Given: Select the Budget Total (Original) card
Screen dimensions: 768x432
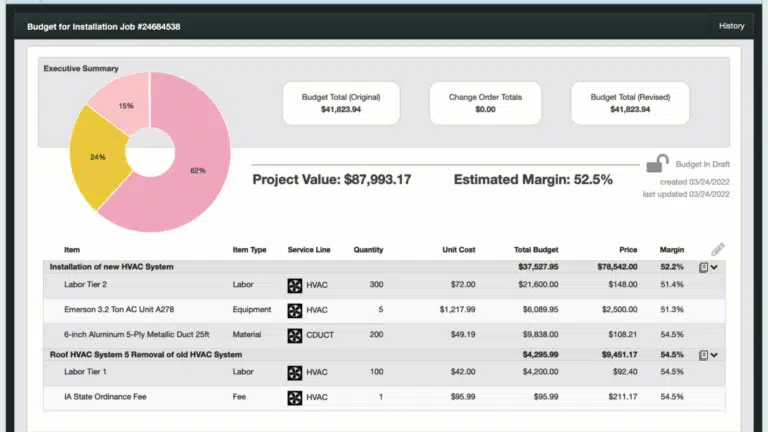Looking at the screenshot, I should pos(341,103).
